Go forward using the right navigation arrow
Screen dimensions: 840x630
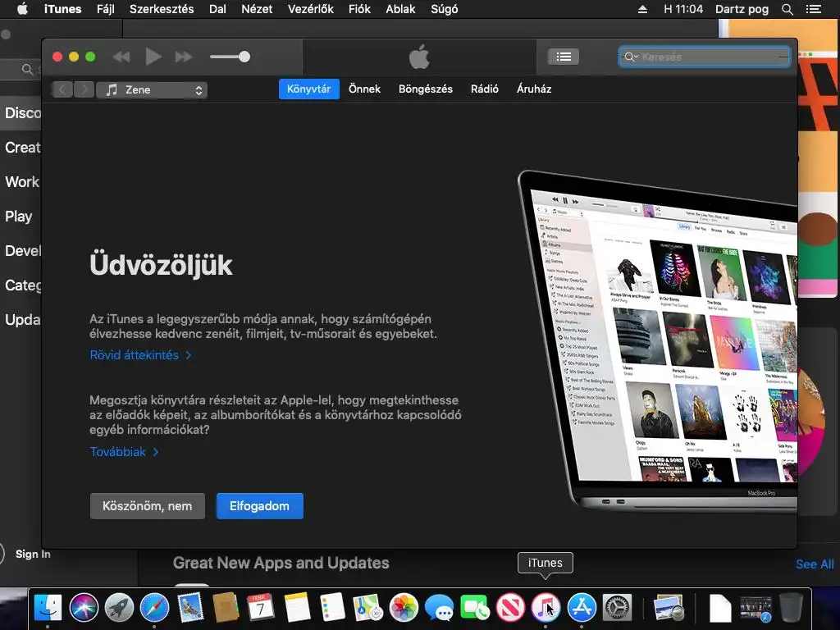pyautogui.click(x=84, y=90)
